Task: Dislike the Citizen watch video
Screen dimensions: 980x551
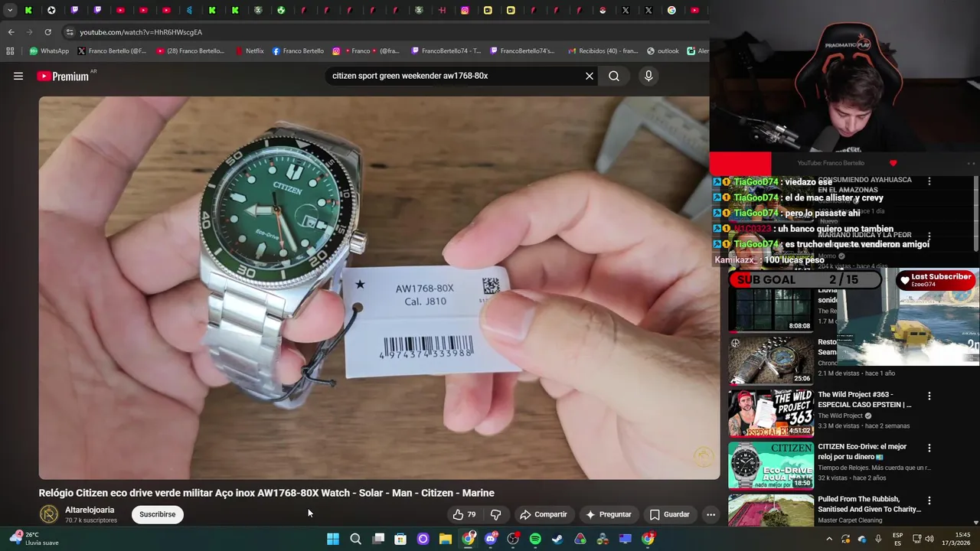Action: coord(495,514)
